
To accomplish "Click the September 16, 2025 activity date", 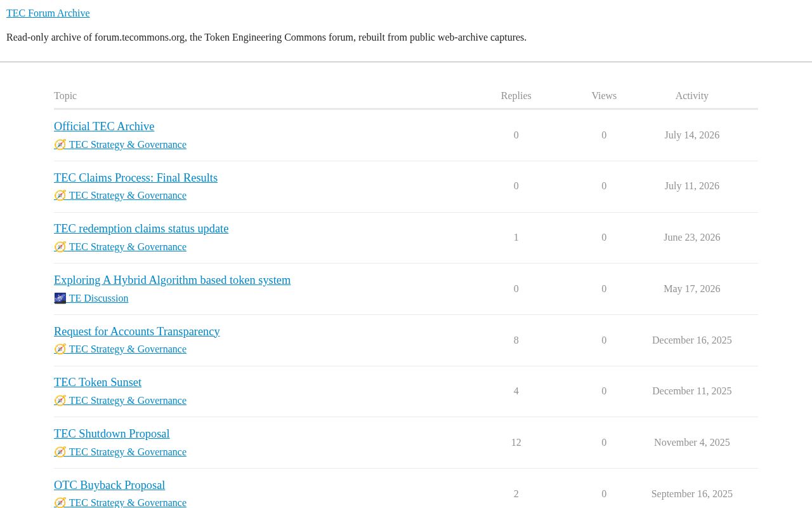I will click(691, 494).
